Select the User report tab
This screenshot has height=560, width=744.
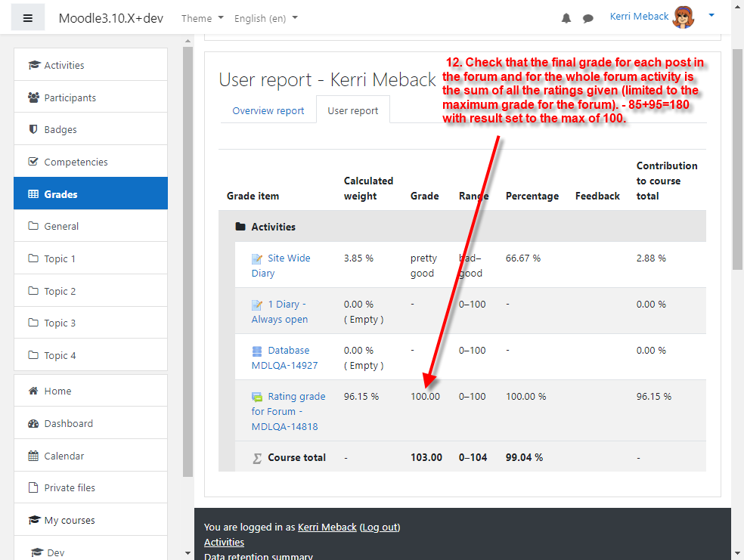352,110
